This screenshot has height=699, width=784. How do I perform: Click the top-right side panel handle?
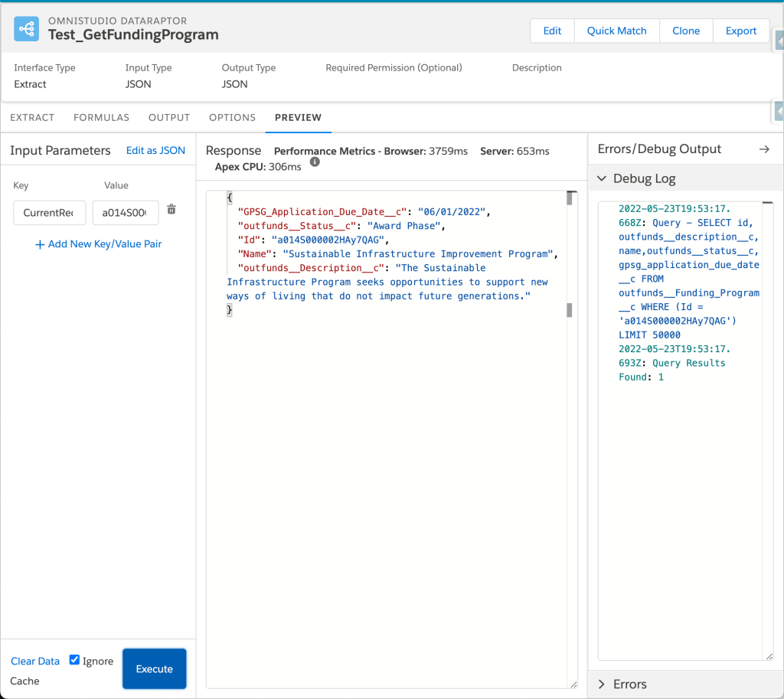click(779, 41)
